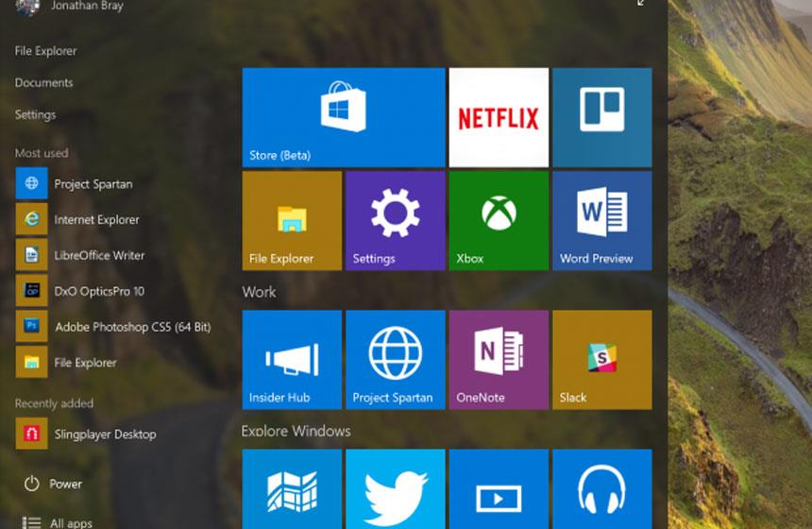Open the Settings gear tile

point(395,220)
